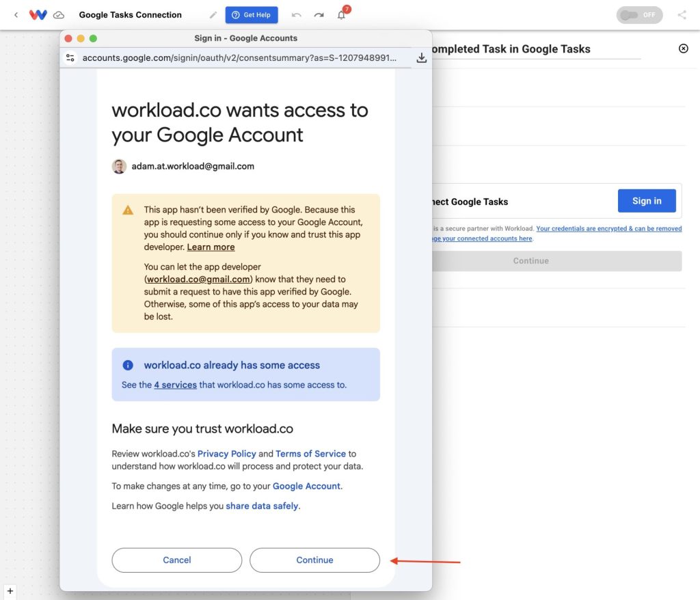Click the Get Help button
This screenshot has width=700, height=600.
[x=252, y=15]
